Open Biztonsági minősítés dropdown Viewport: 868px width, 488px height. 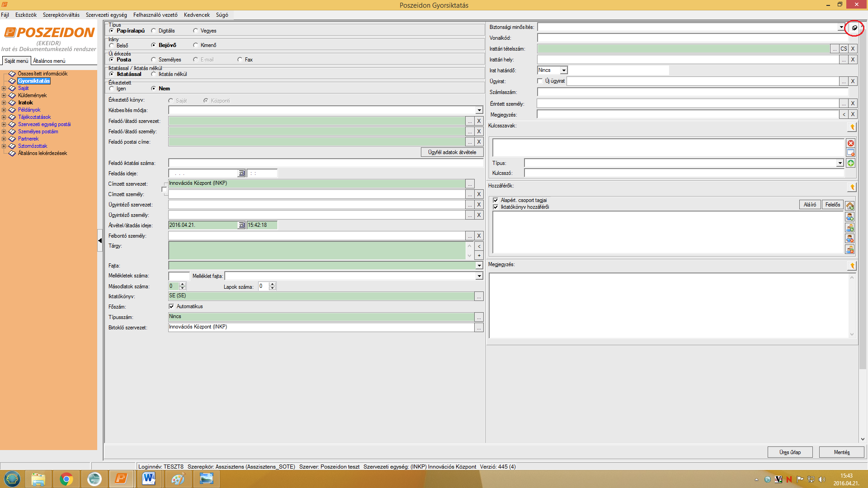click(x=841, y=27)
